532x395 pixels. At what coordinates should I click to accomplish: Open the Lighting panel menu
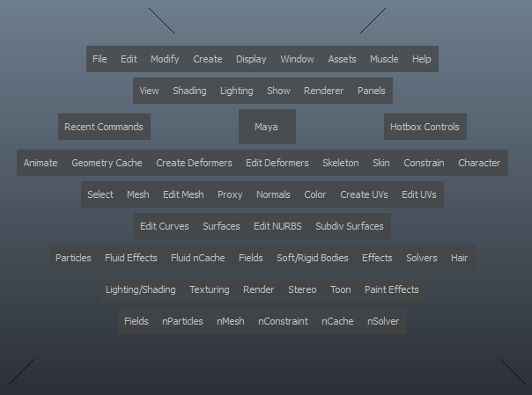236,91
